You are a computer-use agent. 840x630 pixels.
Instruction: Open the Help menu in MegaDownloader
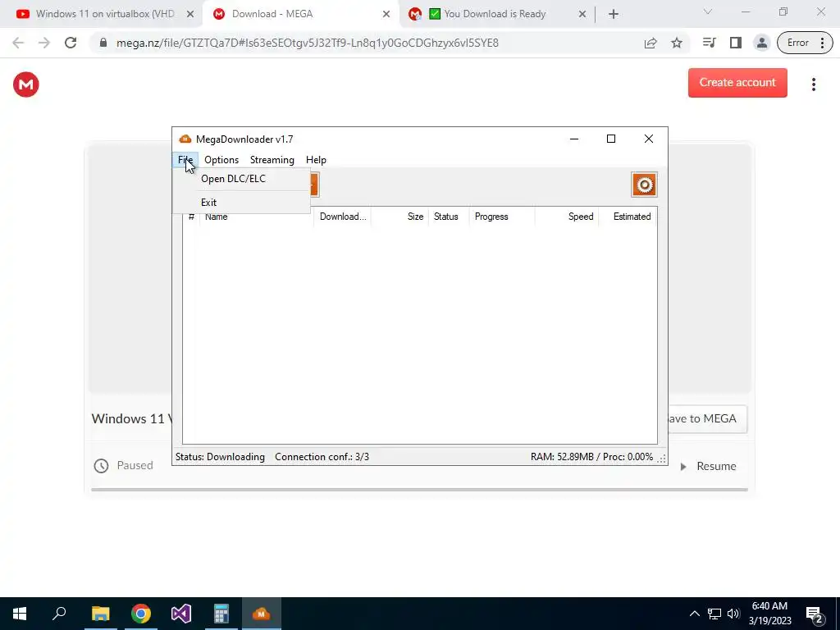click(316, 160)
